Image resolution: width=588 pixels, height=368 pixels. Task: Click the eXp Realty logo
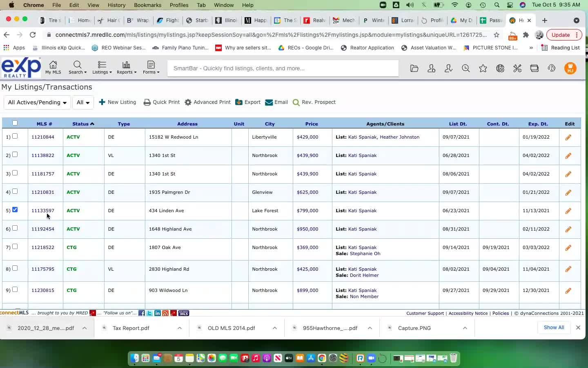click(x=21, y=68)
